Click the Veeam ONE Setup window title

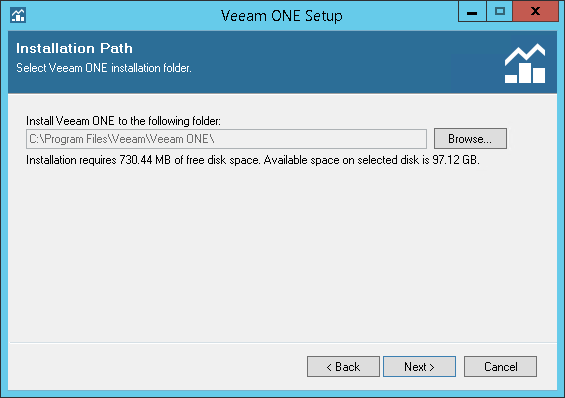coord(282,16)
